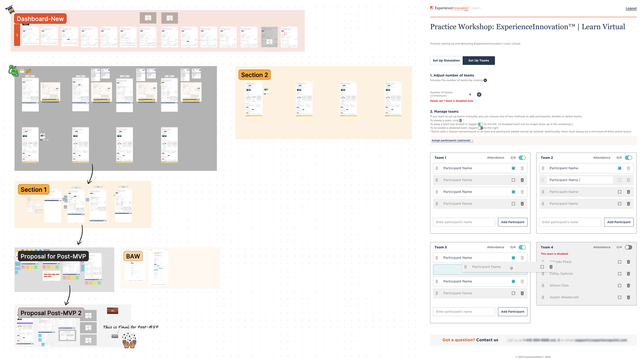Focus Team 2's Enter participant's name field
Image resolution: width=644 pixels, height=359 pixels.
(x=570, y=222)
